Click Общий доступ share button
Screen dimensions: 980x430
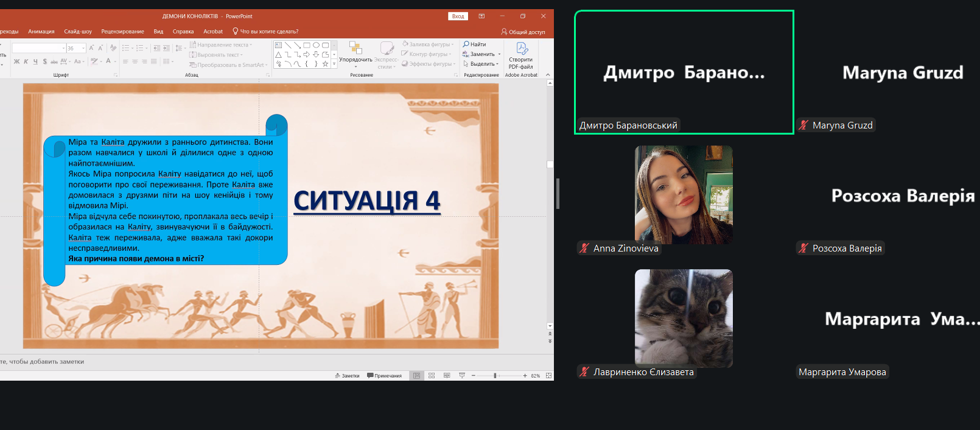point(523,32)
